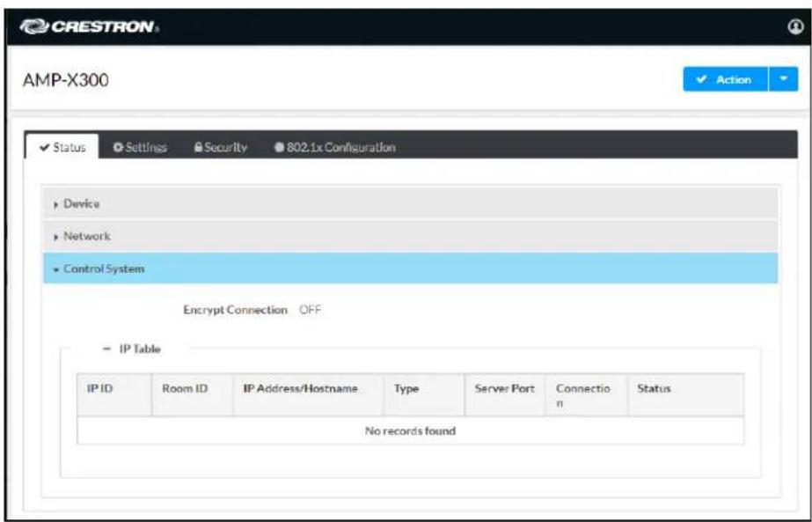Click the Server Port column header
Image resolution: width=812 pixels, height=522 pixels.
[x=505, y=395]
